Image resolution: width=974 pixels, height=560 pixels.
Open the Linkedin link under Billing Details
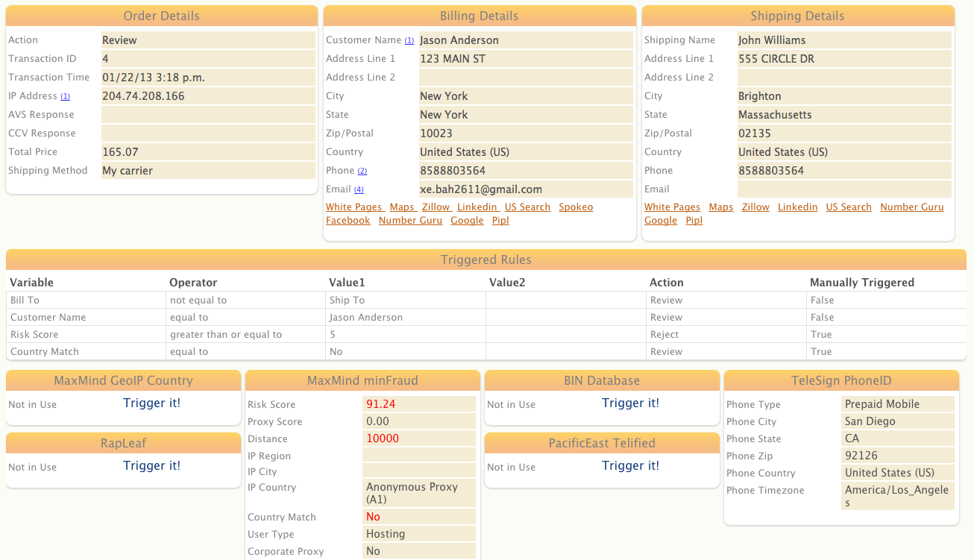477,207
